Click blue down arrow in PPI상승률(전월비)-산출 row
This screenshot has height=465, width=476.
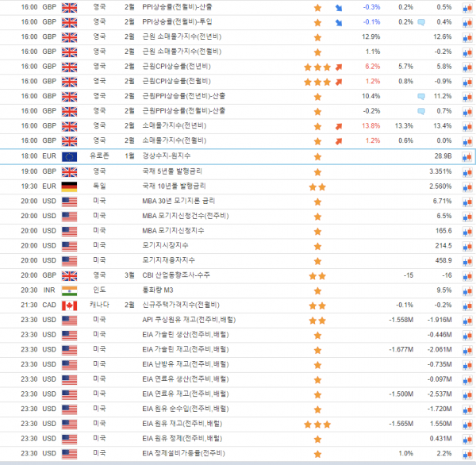click(339, 7)
